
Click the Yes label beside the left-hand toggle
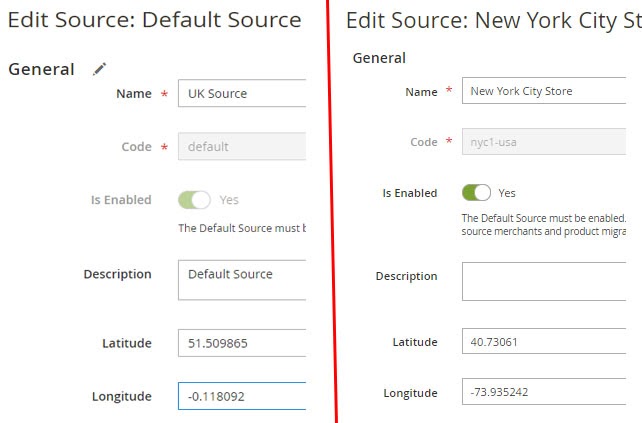click(x=228, y=200)
